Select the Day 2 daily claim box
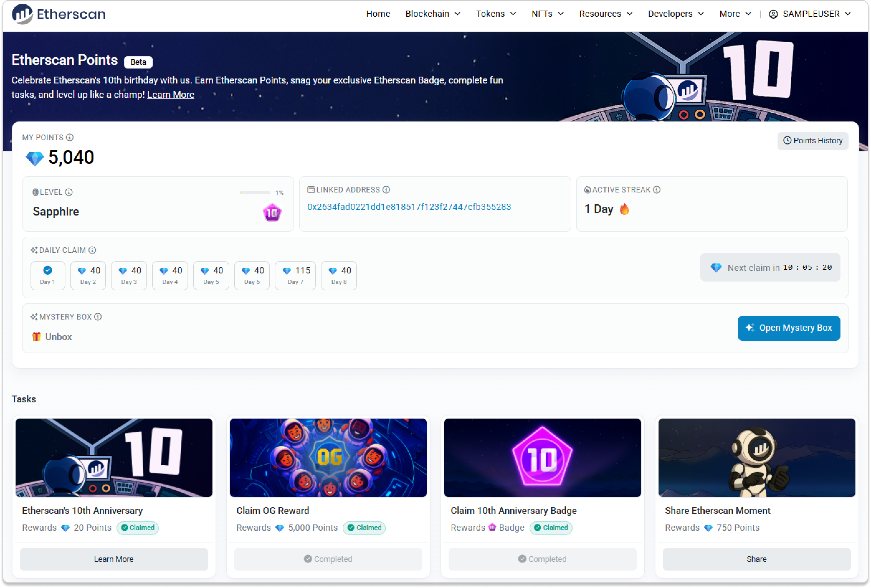Screen dimensions: 871x588 pyautogui.click(x=88, y=275)
